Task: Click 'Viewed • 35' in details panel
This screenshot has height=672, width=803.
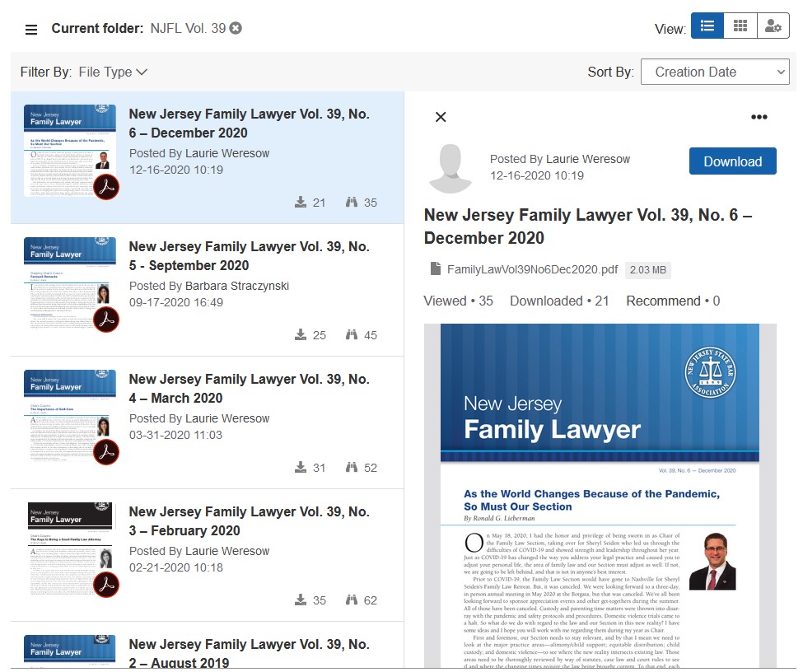Action: 459,301
